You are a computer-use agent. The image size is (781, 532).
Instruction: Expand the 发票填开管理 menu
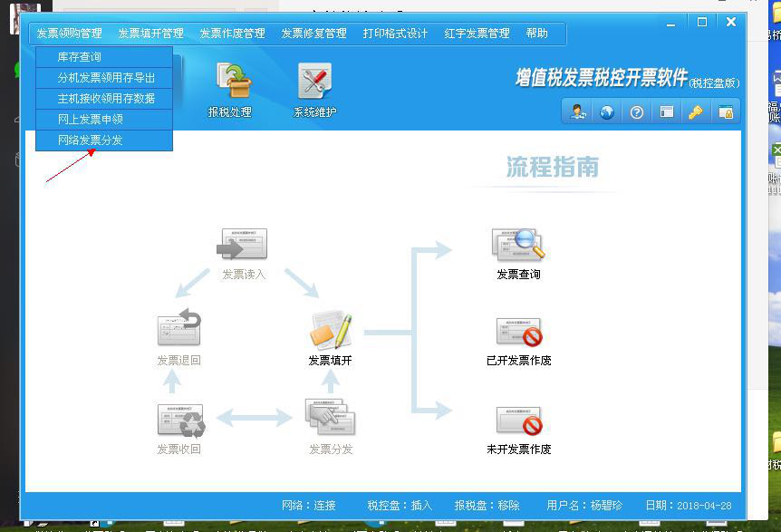click(x=150, y=34)
